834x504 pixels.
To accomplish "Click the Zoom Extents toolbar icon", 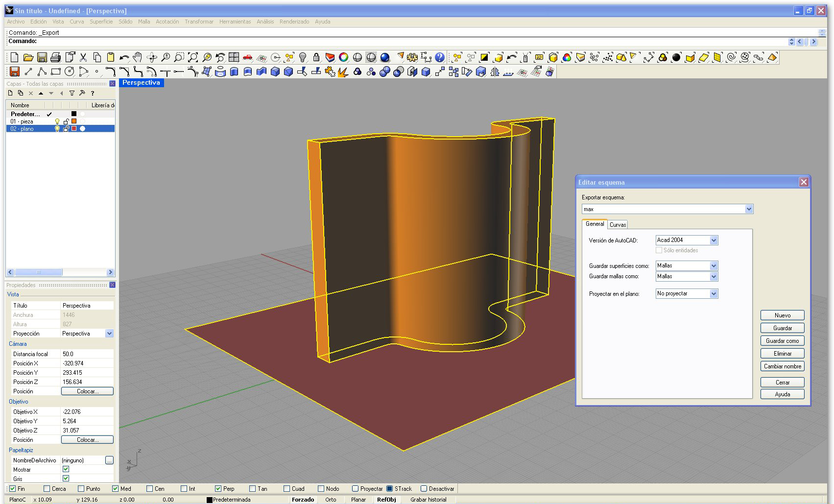I will tap(193, 57).
